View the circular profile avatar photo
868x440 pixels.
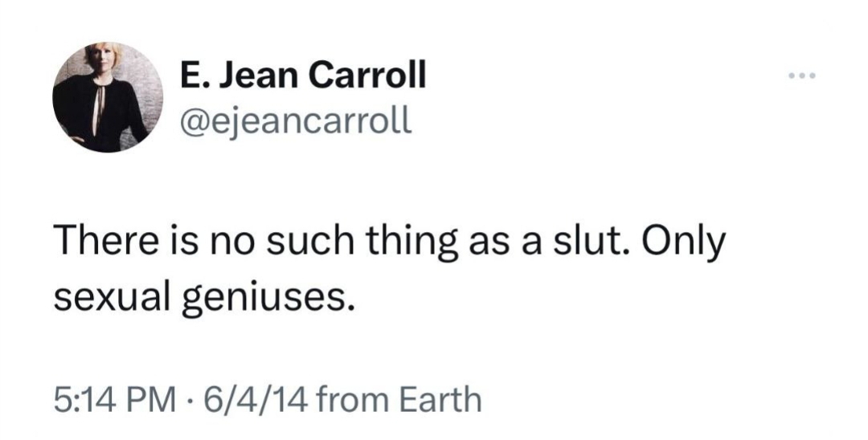pos(108,96)
